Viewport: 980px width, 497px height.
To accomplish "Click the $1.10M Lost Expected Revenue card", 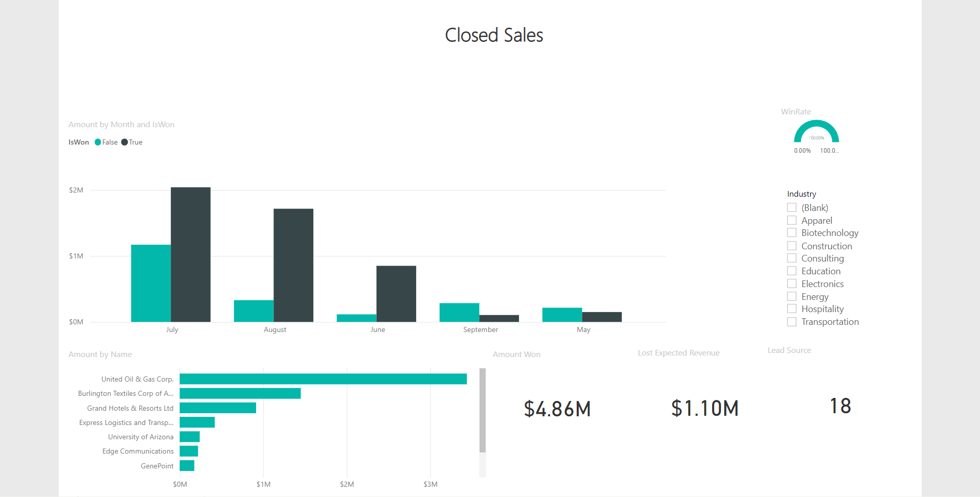I will coord(705,408).
